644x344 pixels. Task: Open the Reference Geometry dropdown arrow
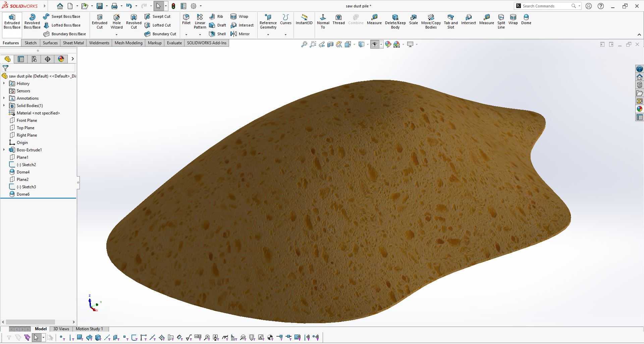coord(268,35)
